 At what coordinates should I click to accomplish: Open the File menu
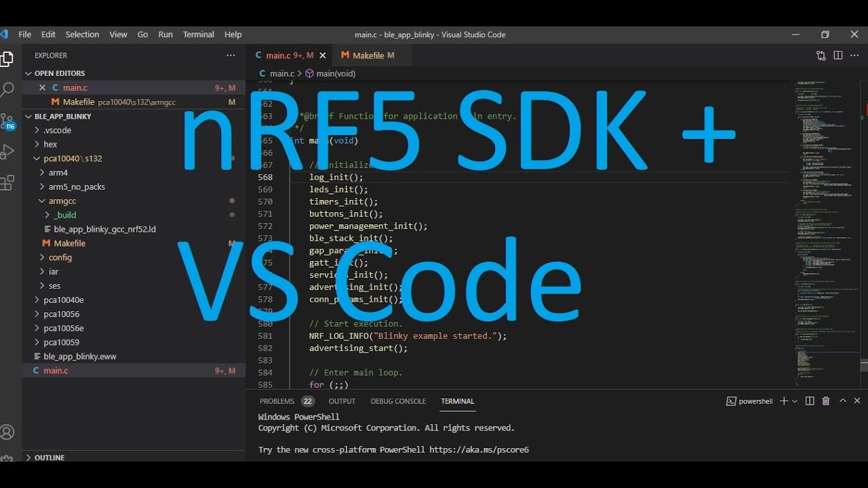tap(24, 35)
